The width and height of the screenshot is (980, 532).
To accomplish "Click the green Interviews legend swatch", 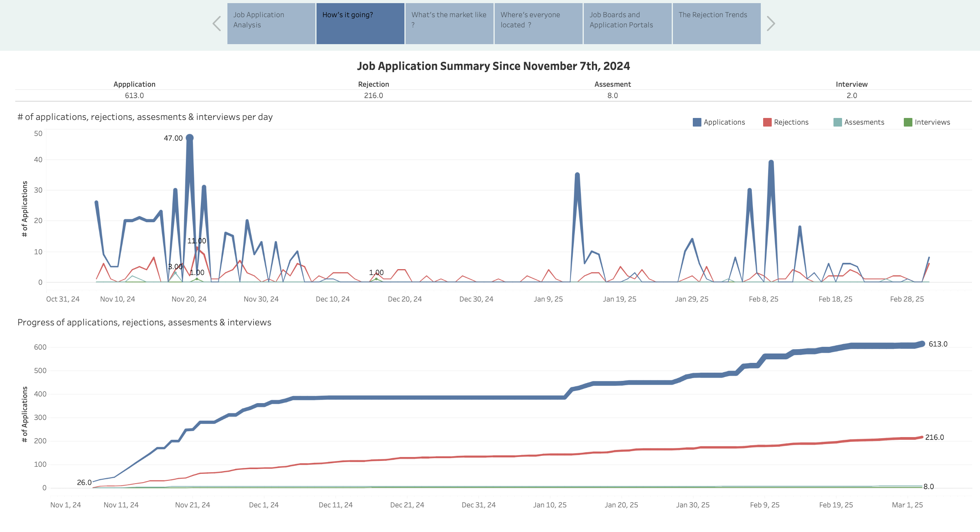I will click(x=908, y=122).
